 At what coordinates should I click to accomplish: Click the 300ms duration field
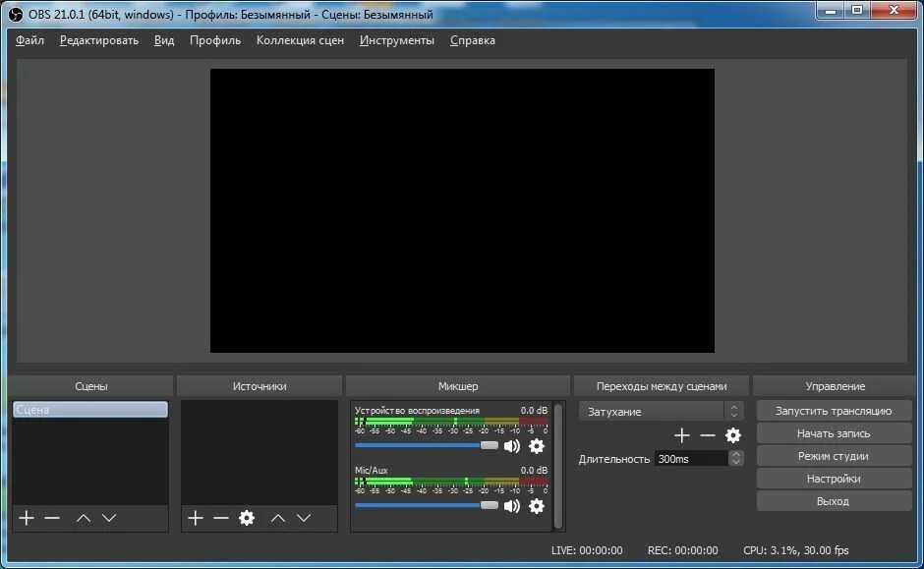[x=691, y=459]
